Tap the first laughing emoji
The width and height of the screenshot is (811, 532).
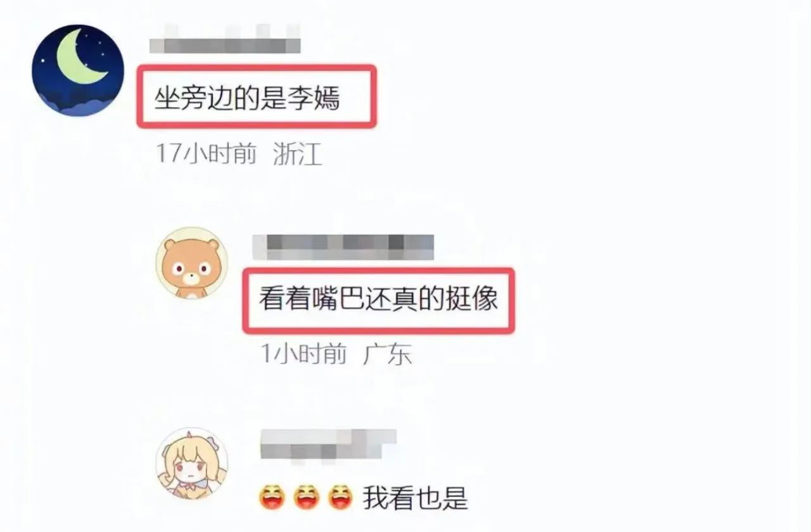(x=273, y=498)
